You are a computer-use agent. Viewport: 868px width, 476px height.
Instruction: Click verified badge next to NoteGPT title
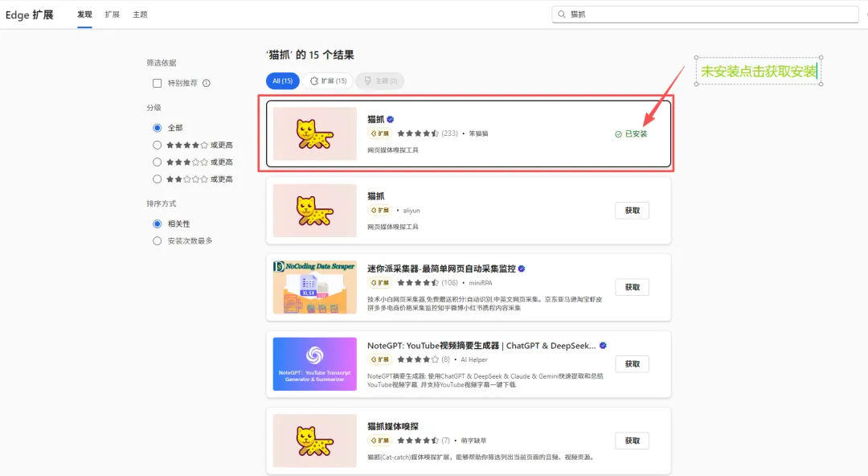tap(603, 345)
